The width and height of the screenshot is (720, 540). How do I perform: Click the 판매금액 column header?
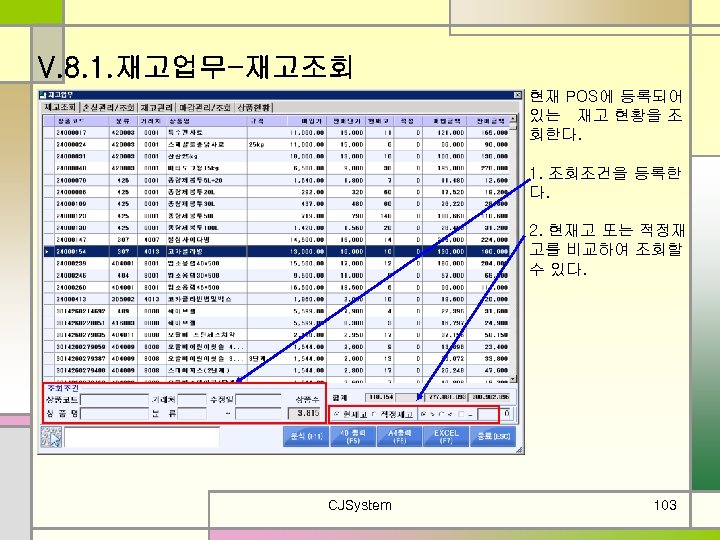point(490,121)
